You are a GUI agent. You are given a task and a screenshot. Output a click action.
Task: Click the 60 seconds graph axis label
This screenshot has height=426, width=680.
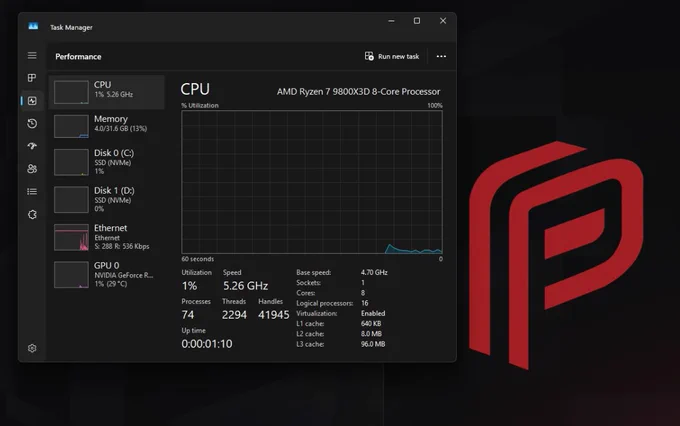tap(198, 259)
